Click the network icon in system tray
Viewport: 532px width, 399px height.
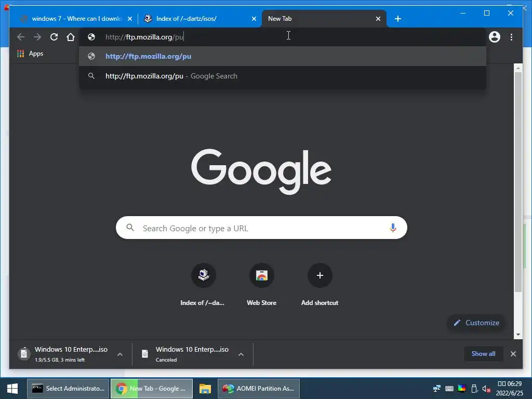pos(436,389)
